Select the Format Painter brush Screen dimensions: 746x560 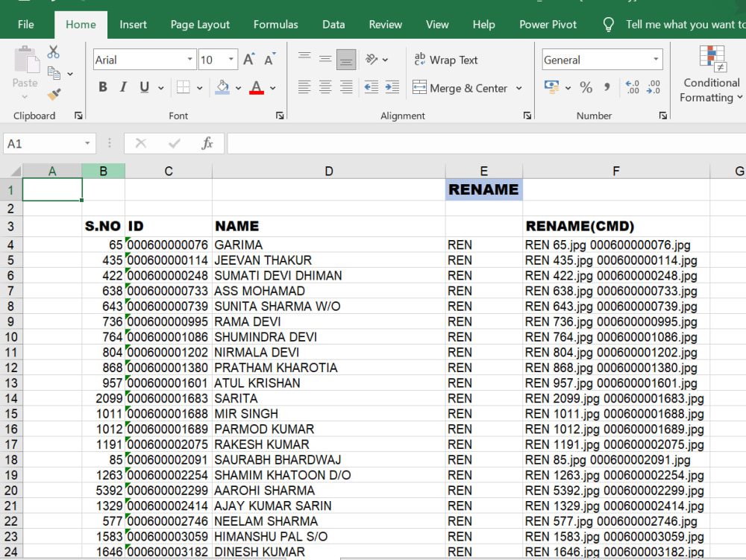pos(54,94)
